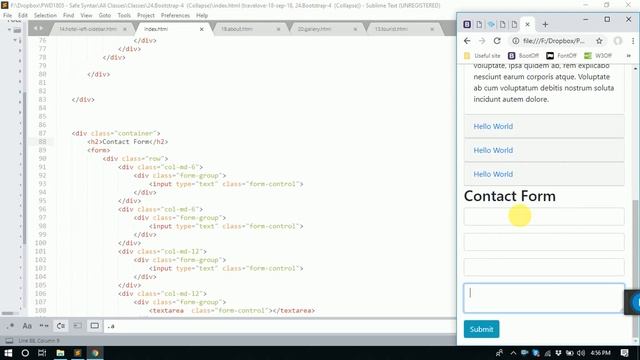Close the 20.gallery.html tab
The width and height of the screenshot is (640, 360).
click(x=355, y=29)
